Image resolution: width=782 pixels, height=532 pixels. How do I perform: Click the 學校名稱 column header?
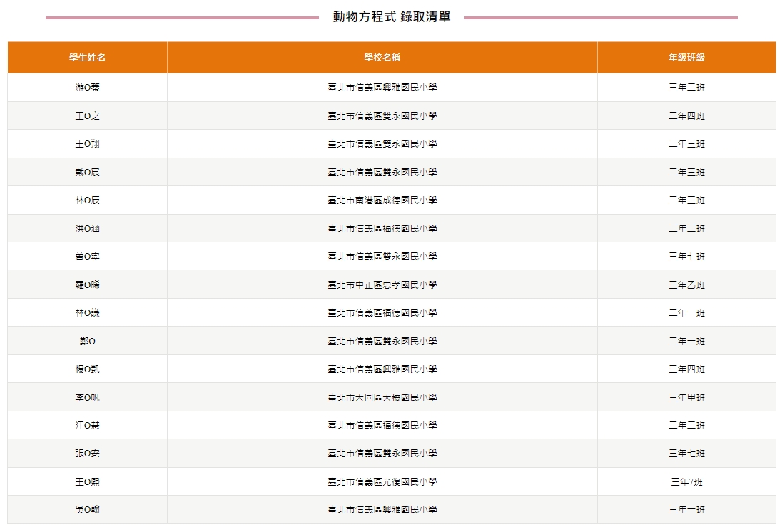[382, 58]
